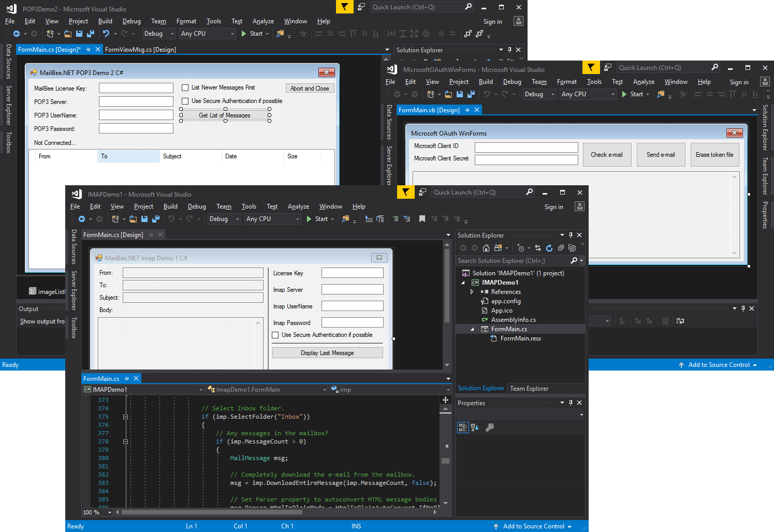Switch to FormViewMsg.cs [Design] tab
Viewport: 774px width, 532px height.
click(x=140, y=50)
